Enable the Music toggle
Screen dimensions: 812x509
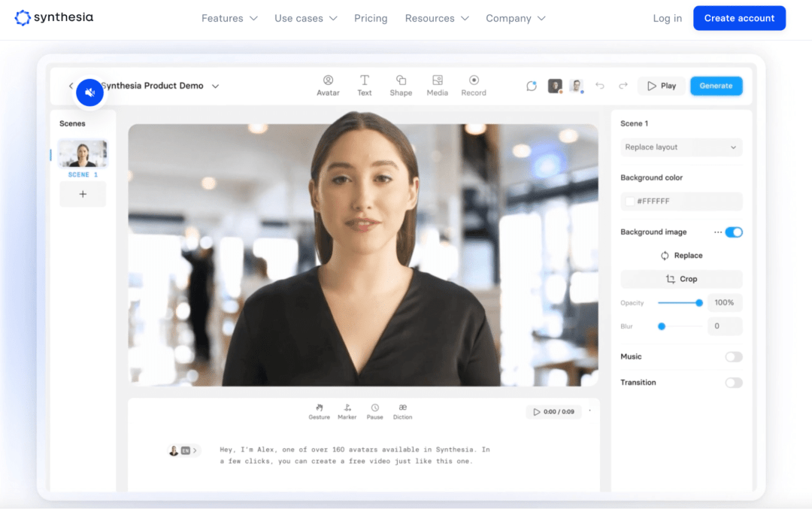click(734, 357)
